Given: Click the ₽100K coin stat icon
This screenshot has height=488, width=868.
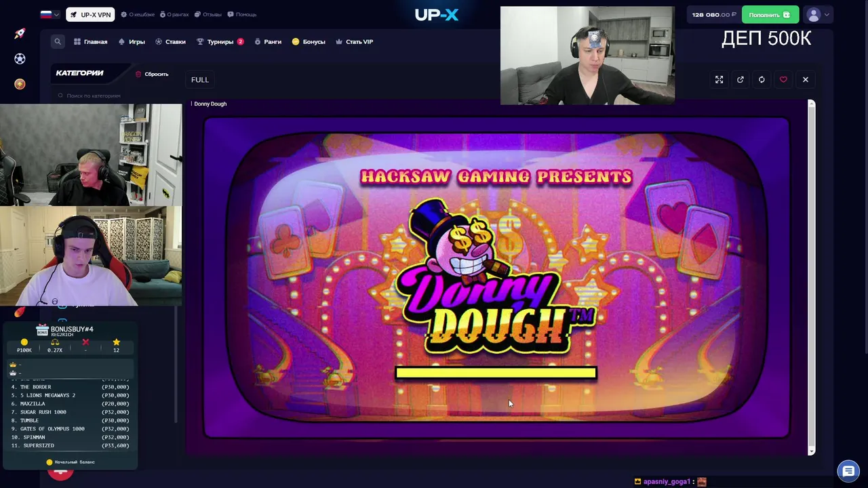Looking at the screenshot, I should pos(24,342).
